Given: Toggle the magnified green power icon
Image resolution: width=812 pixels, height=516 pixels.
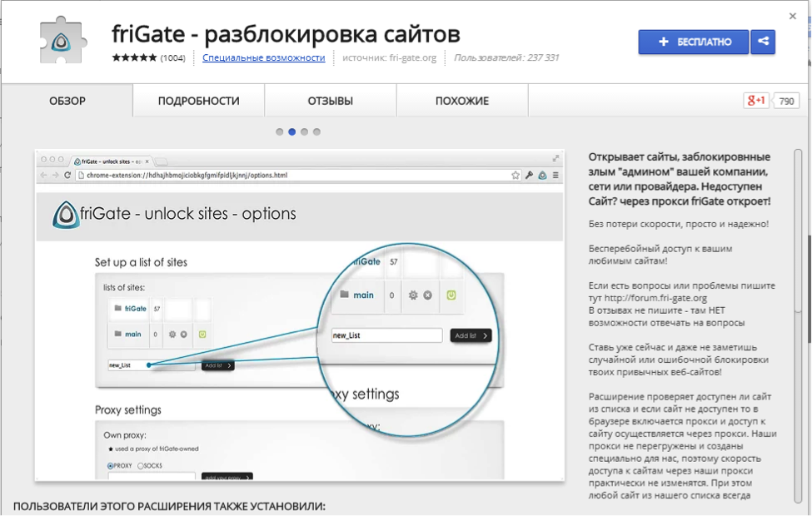Looking at the screenshot, I should pos(451,295).
